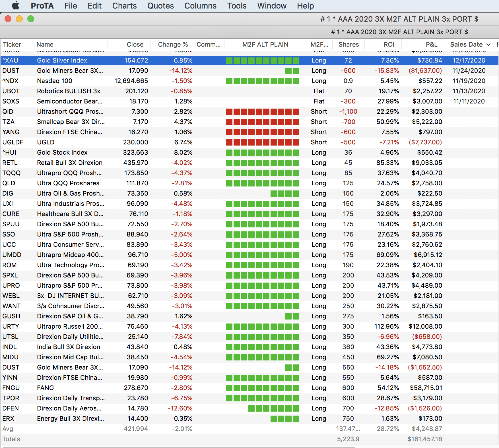Click 'Ultra QQQ Proshares' name cell
The height and width of the screenshot is (448, 499).
click(68, 183)
